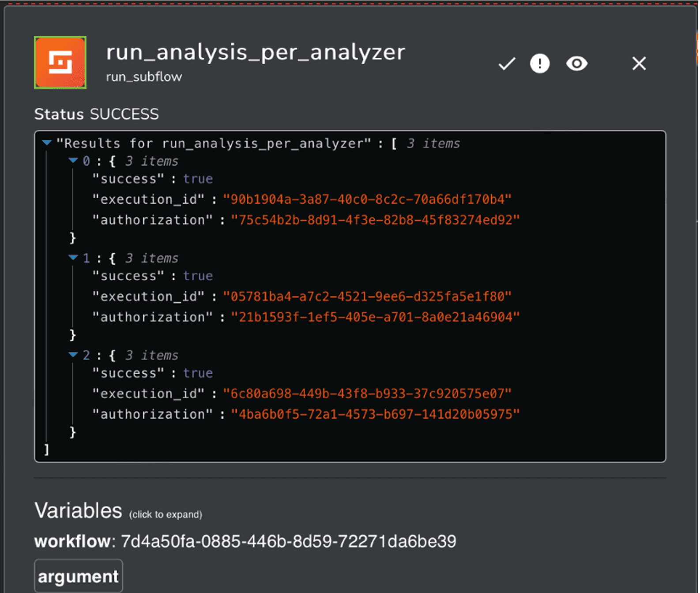
Task: Toggle the eye visibility icon
Action: (576, 64)
